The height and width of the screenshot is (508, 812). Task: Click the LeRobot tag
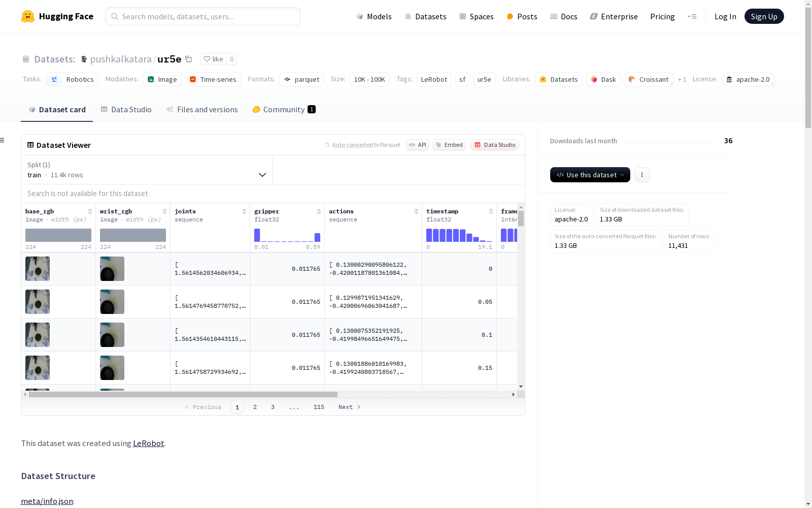(x=434, y=79)
